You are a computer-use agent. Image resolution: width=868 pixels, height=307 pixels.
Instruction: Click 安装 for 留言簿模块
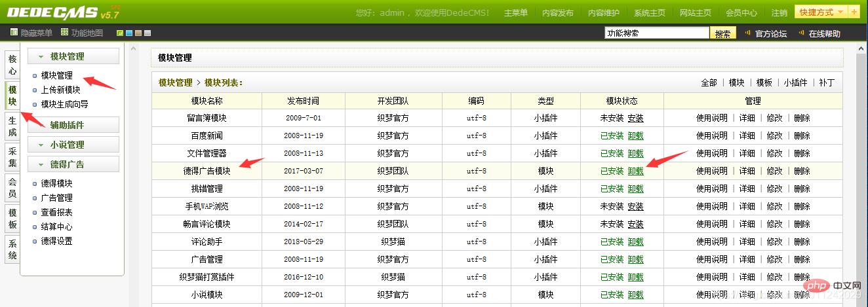636,118
